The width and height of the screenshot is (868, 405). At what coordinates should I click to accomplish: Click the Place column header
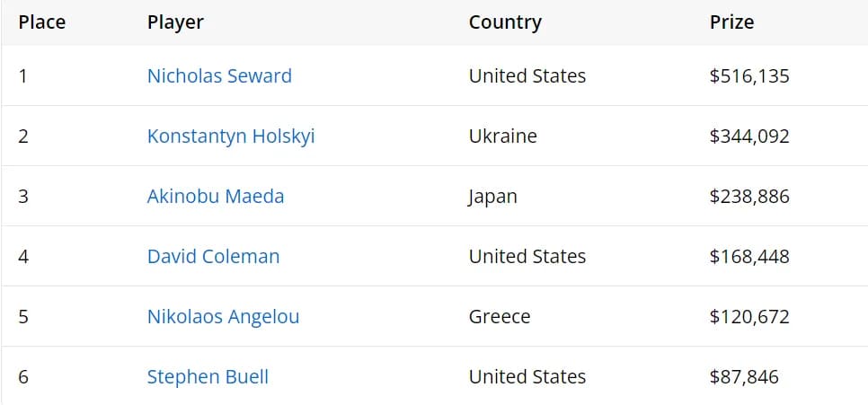42,22
